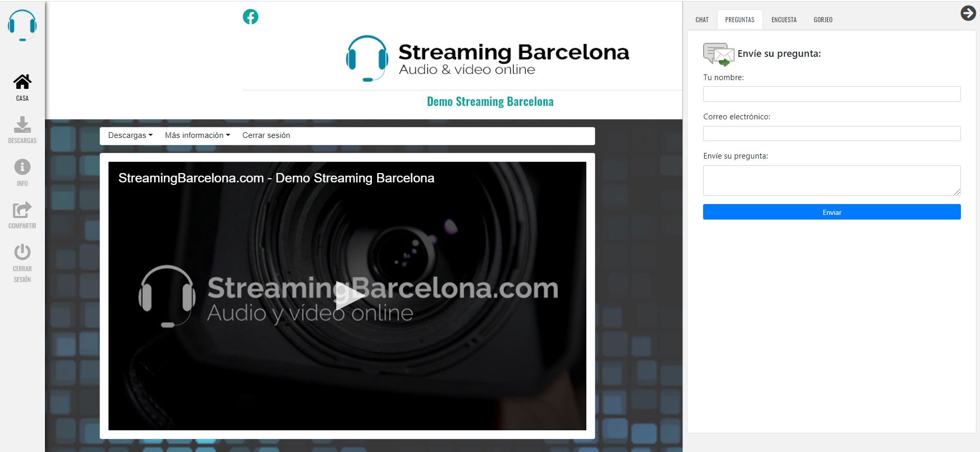Switch to the Encuesta tab
The height and width of the screenshot is (452, 980).
(784, 20)
